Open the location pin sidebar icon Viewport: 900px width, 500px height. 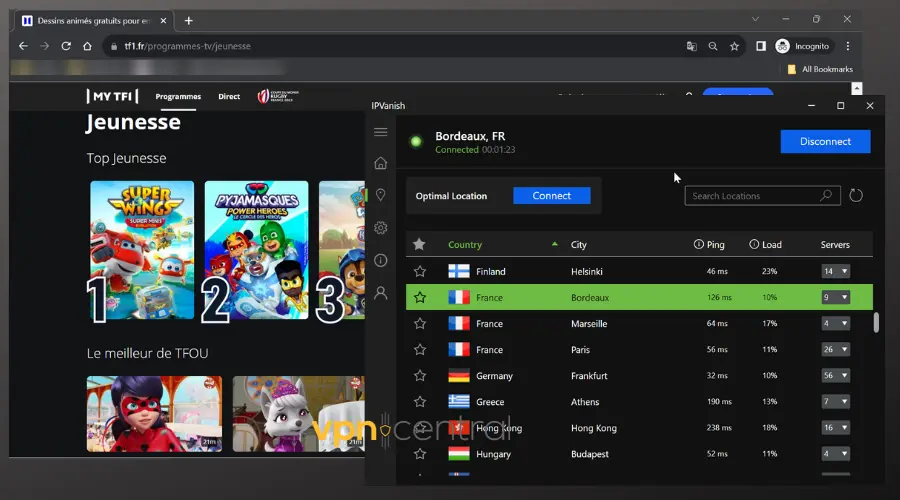(380, 195)
